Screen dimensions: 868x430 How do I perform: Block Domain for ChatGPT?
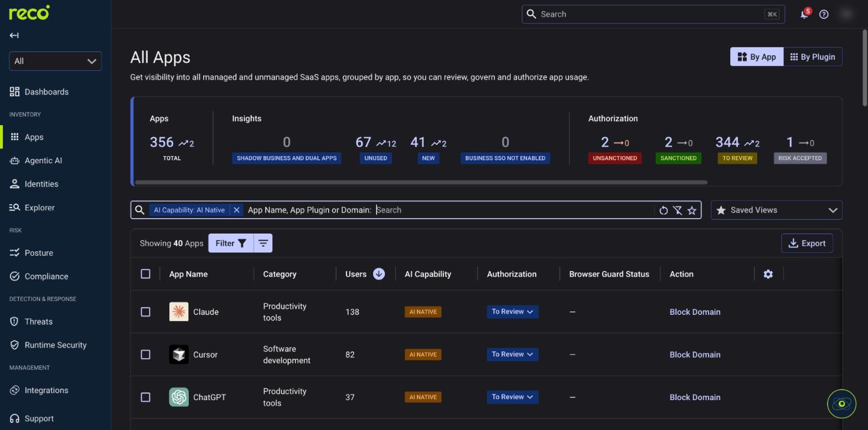coord(695,397)
